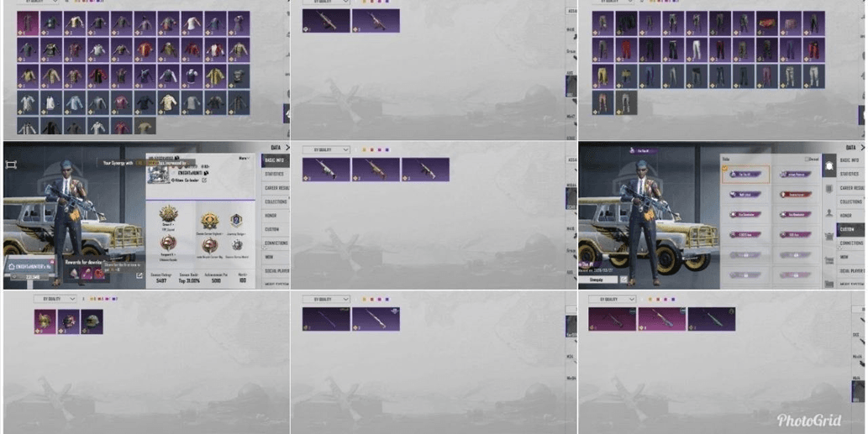Open Statistics tab in the Basic Info profile panel

coord(275,174)
